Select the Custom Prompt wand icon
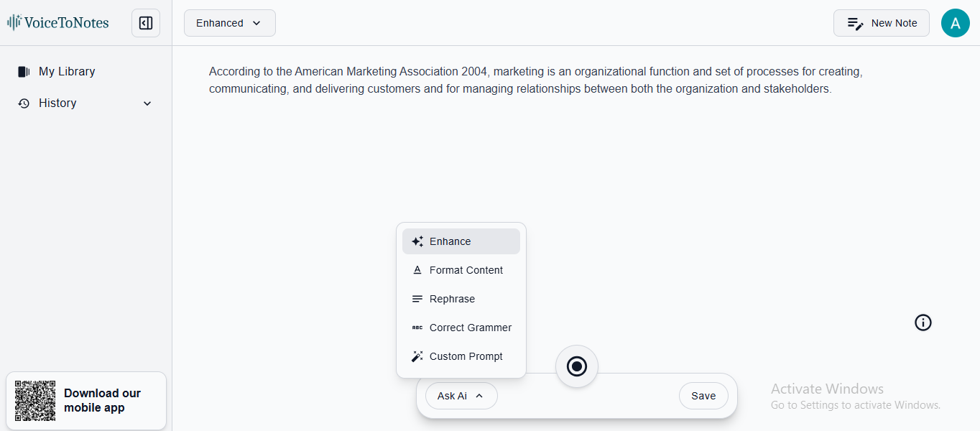 click(x=417, y=356)
